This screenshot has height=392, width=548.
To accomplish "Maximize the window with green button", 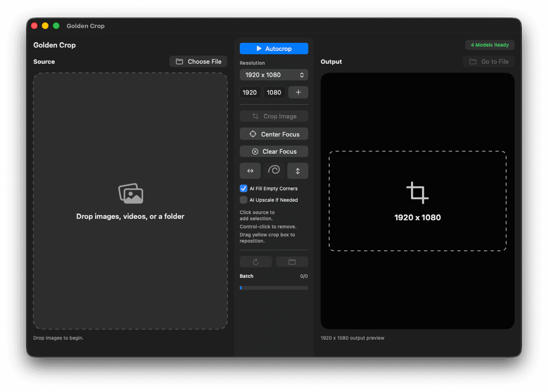I will click(x=56, y=26).
